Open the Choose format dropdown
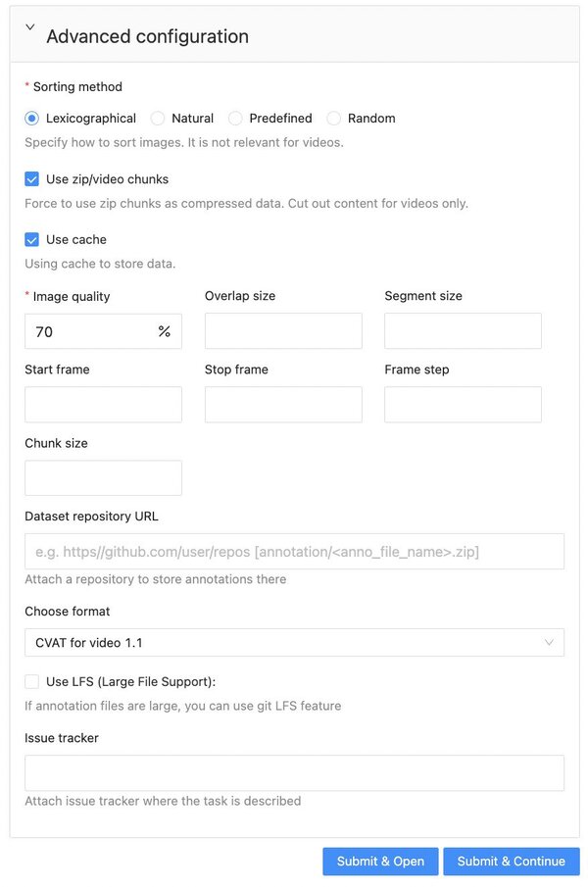588x887 pixels. (x=294, y=643)
